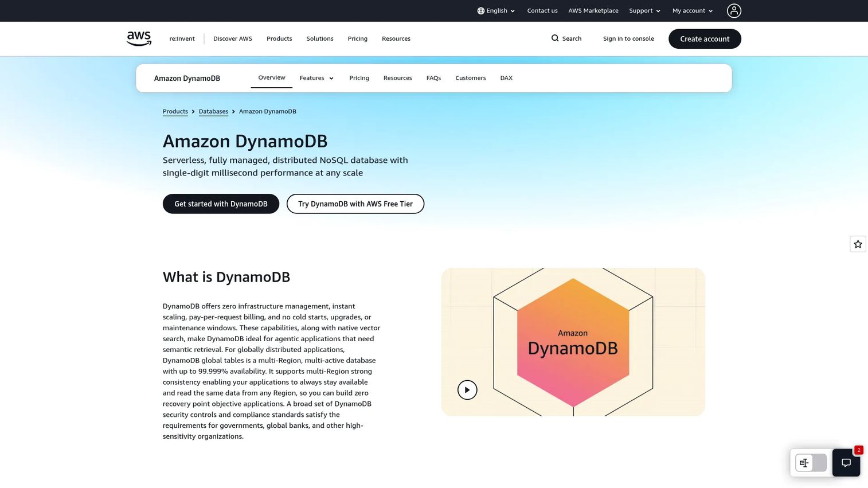The image size is (868, 488).
Task: Open the Contact us link
Action: tap(542, 11)
